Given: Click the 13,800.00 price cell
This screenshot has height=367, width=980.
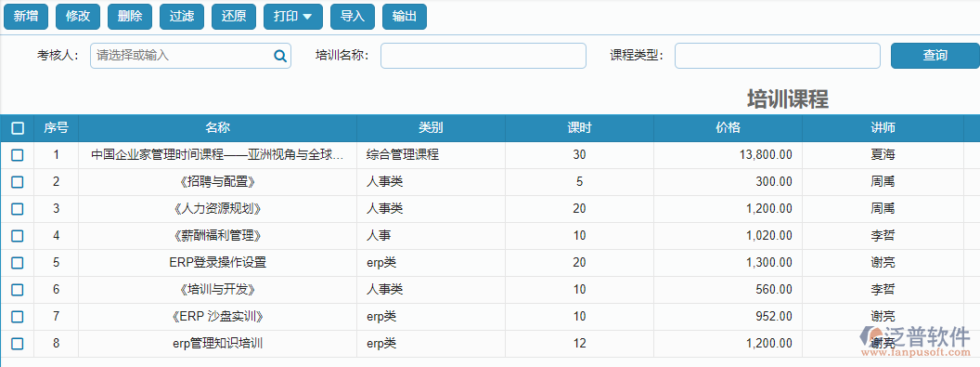Looking at the screenshot, I should (729, 155).
